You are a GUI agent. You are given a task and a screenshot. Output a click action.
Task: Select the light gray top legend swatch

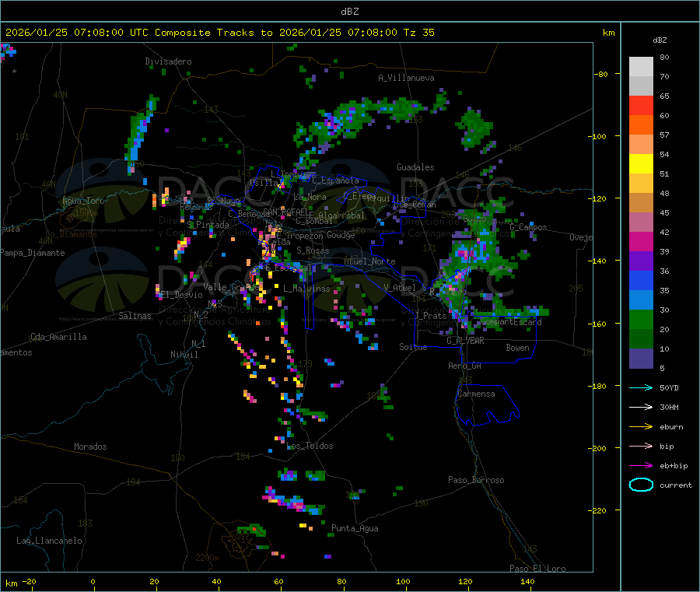click(x=641, y=67)
